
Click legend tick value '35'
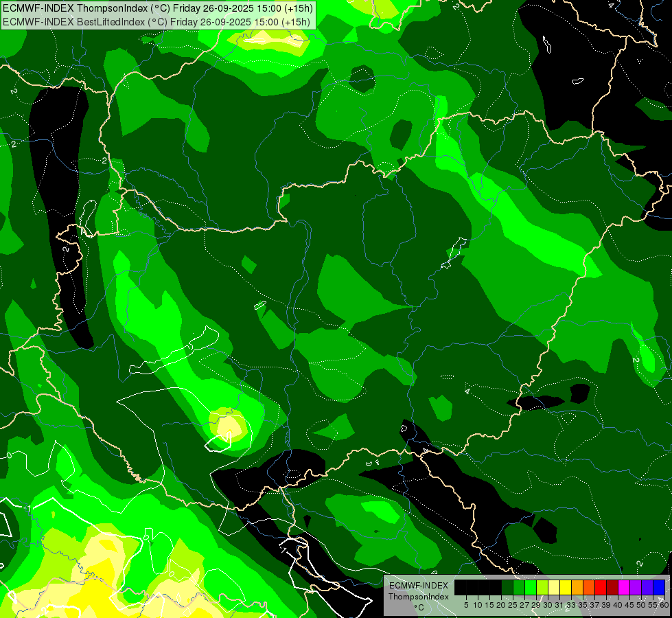pyautogui.click(x=583, y=605)
